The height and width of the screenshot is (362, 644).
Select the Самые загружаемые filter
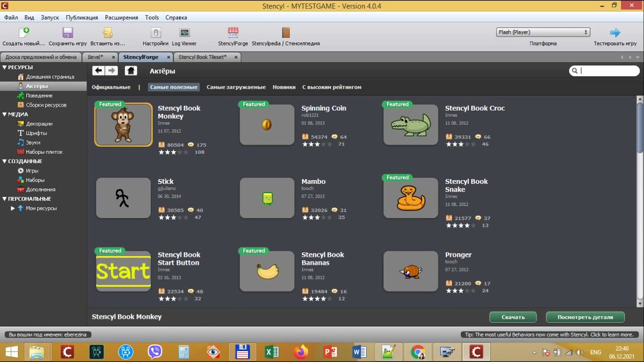tap(236, 87)
